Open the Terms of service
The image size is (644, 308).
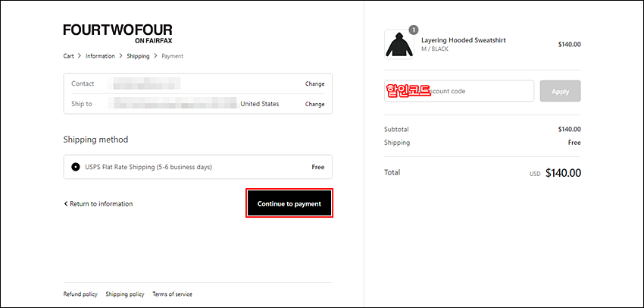[x=172, y=294]
